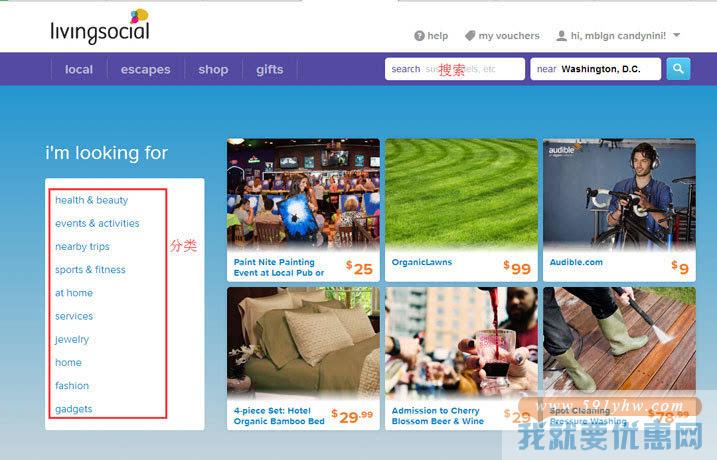The image size is (717, 460).
Task: Click the Audible.com deal title
Action: pyautogui.click(x=576, y=262)
